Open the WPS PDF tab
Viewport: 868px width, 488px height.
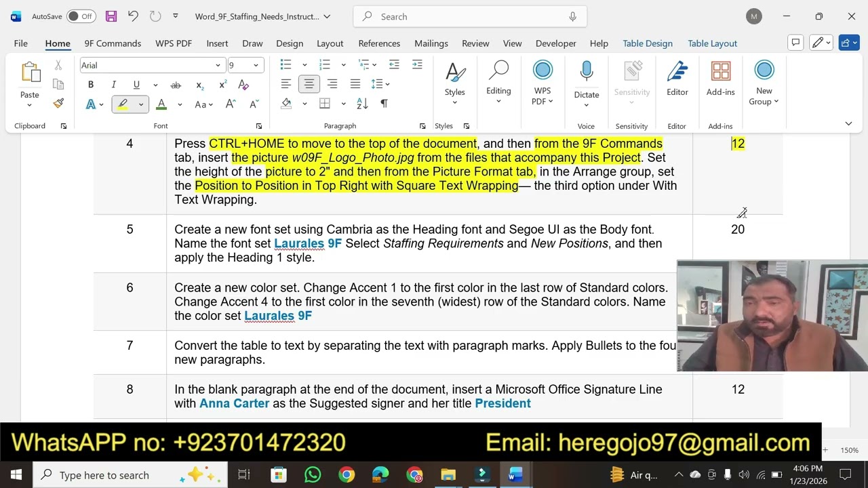tap(174, 43)
